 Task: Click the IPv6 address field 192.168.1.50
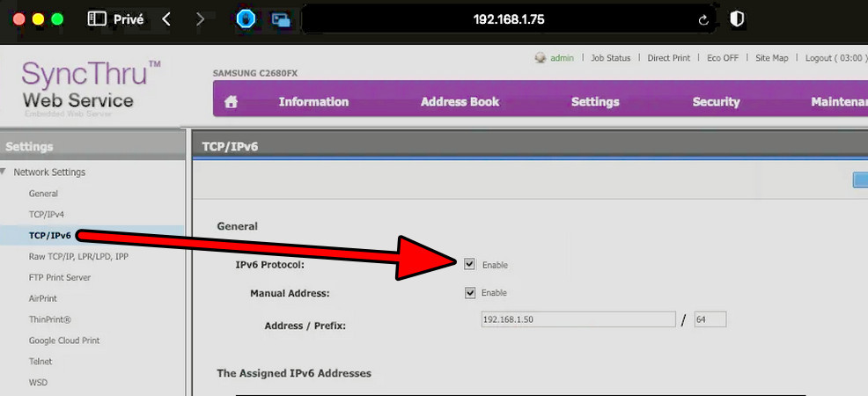coord(578,319)
